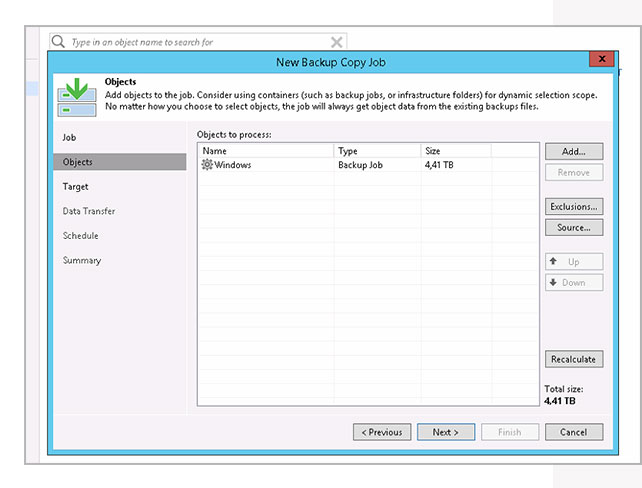Click the green arrow Objects header icon
642x488 pixels.
click(77, 95)
